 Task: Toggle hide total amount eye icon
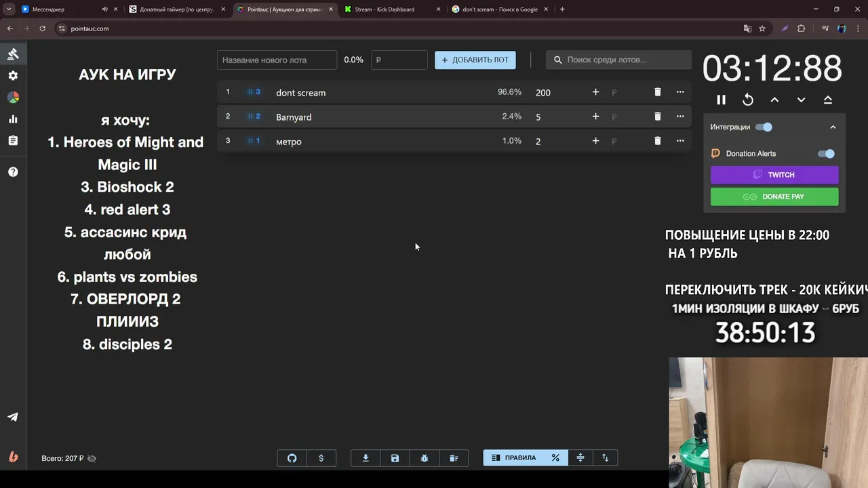click(x=92, y=459)
